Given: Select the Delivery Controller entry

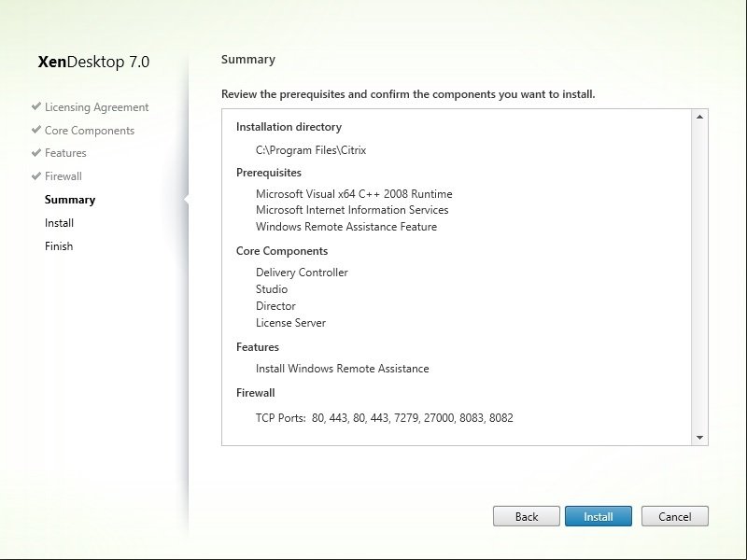Looking at the screenshot, I should coord(302,273).
